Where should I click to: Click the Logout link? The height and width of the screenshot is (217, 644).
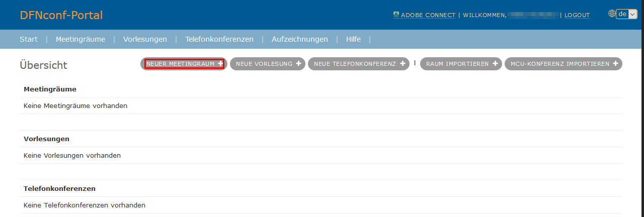pos(577,16)
